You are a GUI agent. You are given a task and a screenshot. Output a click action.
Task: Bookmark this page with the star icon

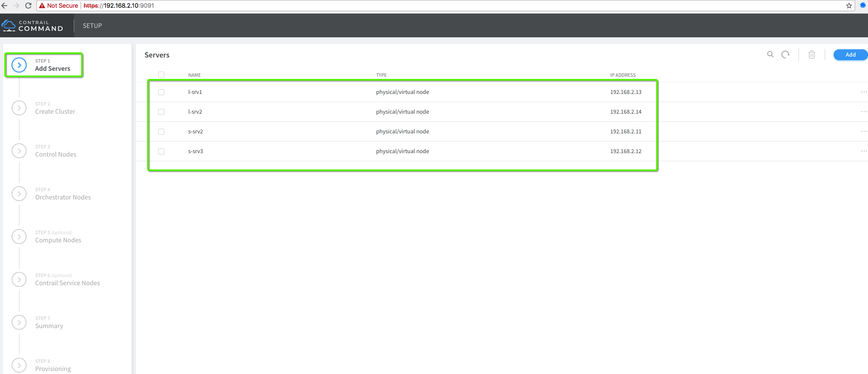(849, 6)
